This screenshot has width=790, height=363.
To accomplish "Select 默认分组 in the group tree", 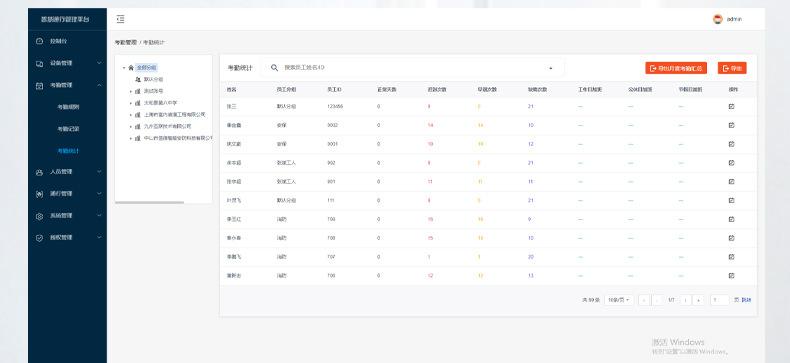I will tap(153, 80).
